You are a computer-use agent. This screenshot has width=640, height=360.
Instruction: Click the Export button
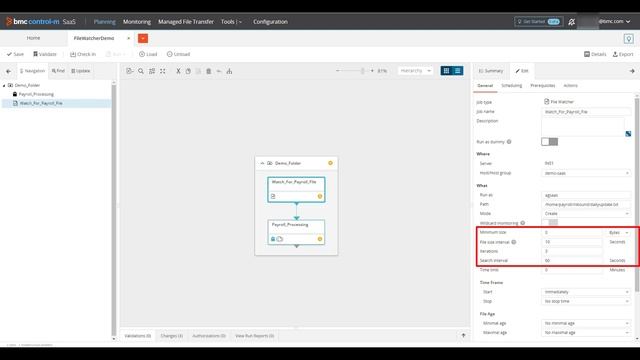[x=623, y=54]
